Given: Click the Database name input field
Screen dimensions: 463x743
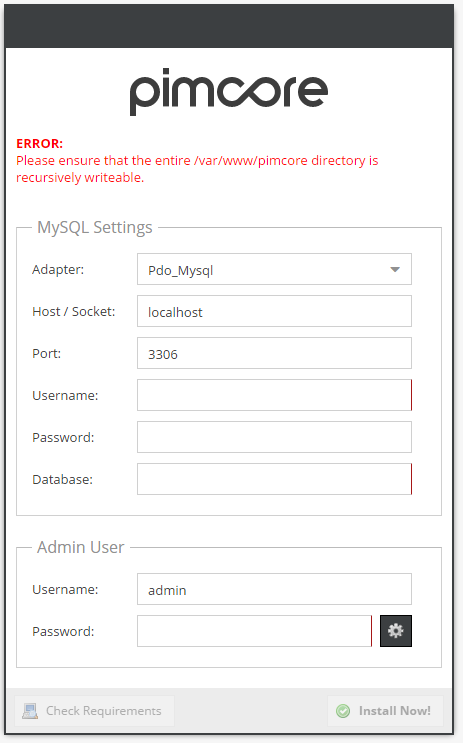Looking at the screenshot, I should click(x=274, y=479).
